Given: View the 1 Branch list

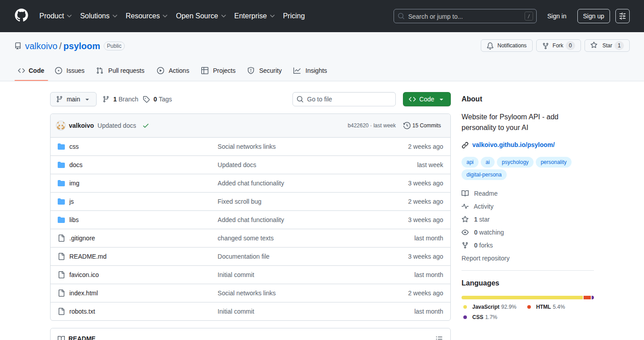Looking at the screenshot, I should coord(120,99).
